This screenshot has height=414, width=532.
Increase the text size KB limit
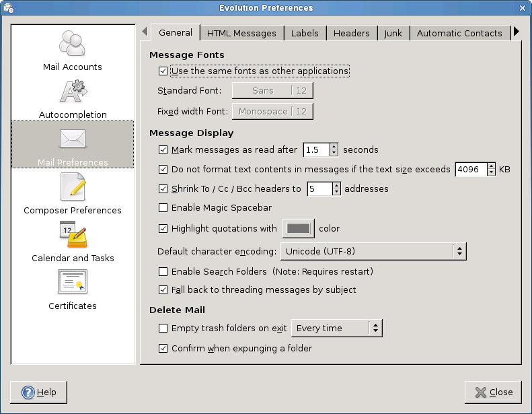[491, 166]
